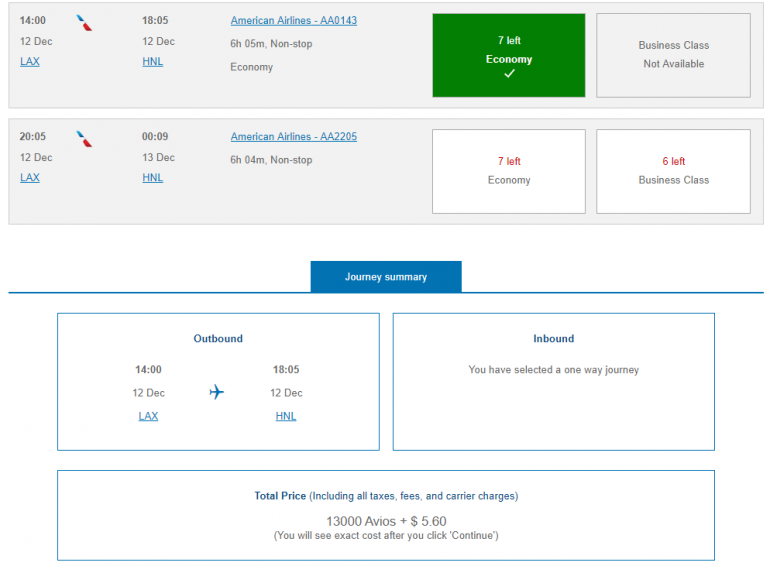Choose Business Class 6 left on AA2205
This screenshot has width=770, height=566.
point(673,171)
